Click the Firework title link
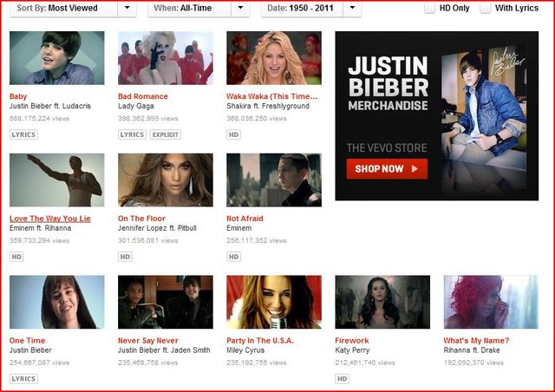This screenshot has width=555, height=392. [x=352, y=341]
